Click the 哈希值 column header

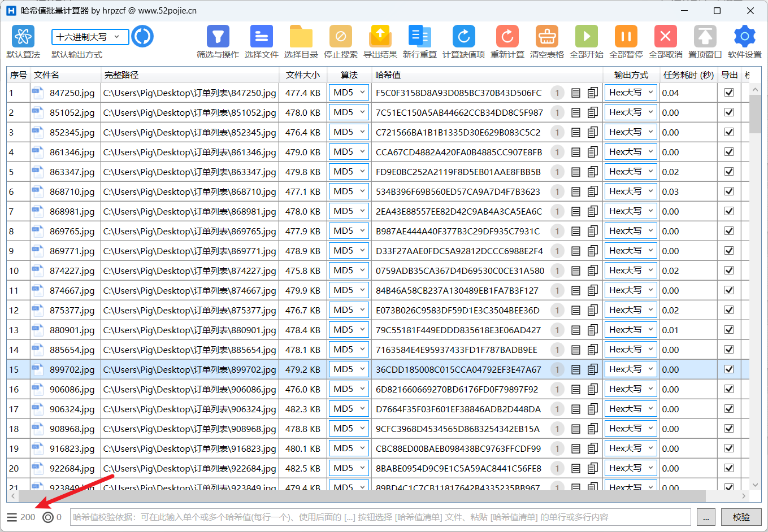click(388, 75)
